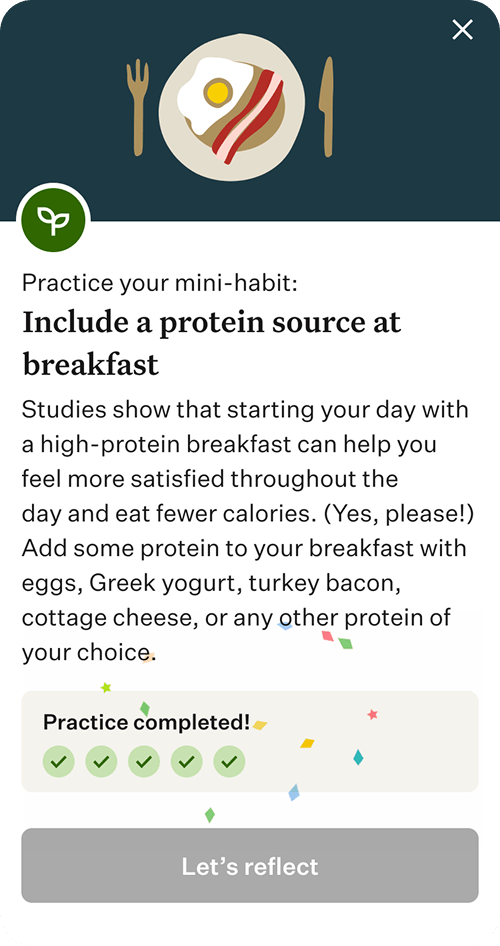The height and width of the screenshot is (946, 500).
Task: Click the green sprout badge icon
Action: tap(53, 220)
